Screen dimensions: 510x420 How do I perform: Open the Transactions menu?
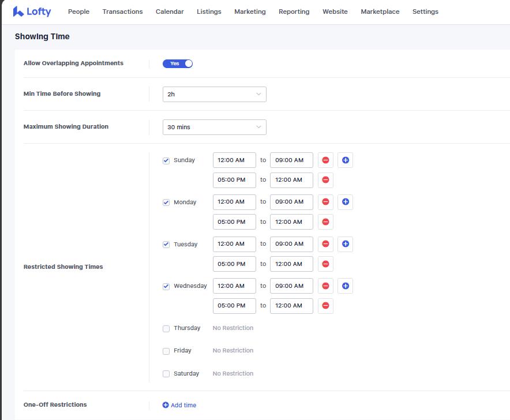click(123, 12)
